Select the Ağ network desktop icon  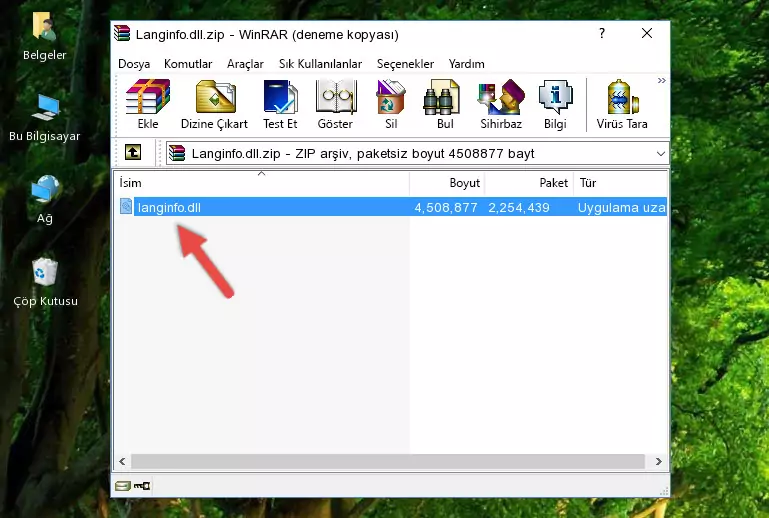point(45,200)
